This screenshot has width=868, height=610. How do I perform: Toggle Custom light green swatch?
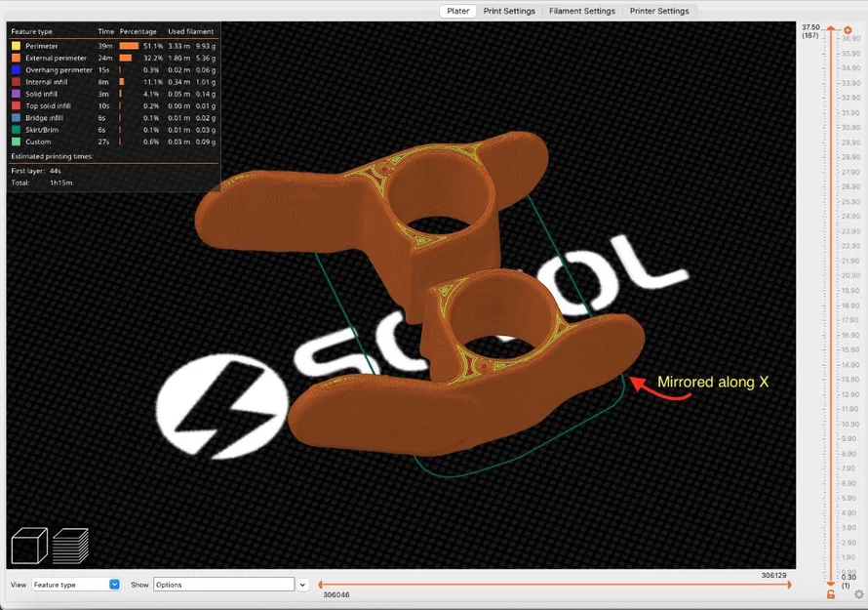coord(16,142)
